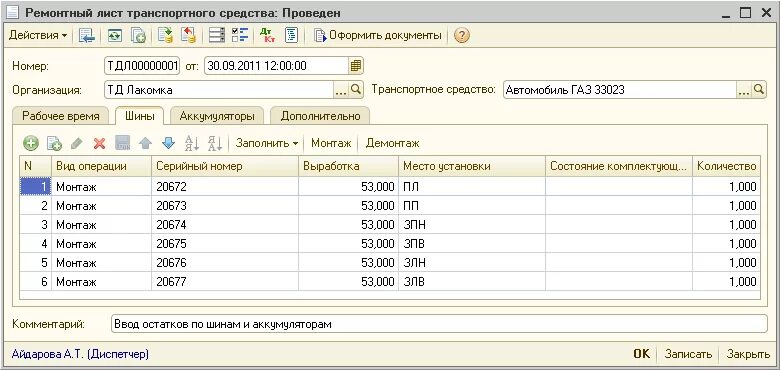Screen dimensions: 780x370
Task: Open the Заполнить dropdown
Action: click(x=267, y=144)
